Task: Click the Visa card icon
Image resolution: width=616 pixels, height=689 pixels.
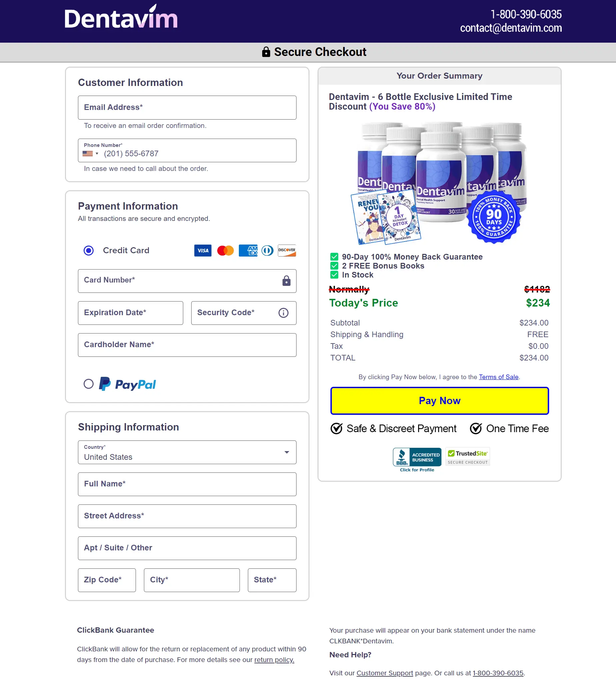Action: (x=203, y=251)
